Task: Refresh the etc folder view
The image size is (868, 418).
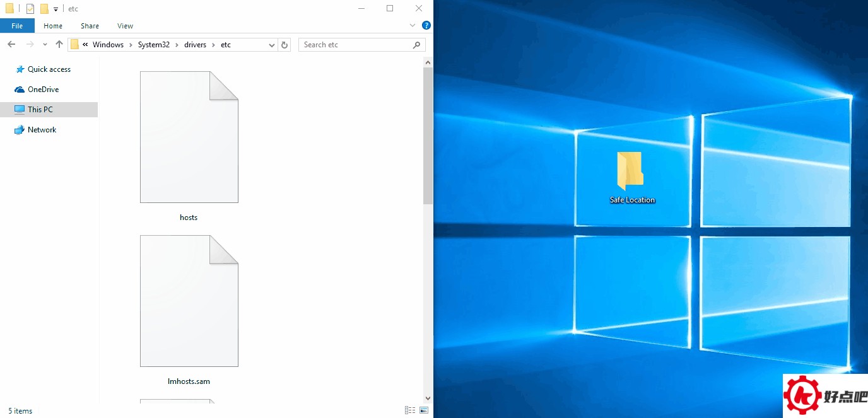Action: pyautogui.click(x=284, y=45)
